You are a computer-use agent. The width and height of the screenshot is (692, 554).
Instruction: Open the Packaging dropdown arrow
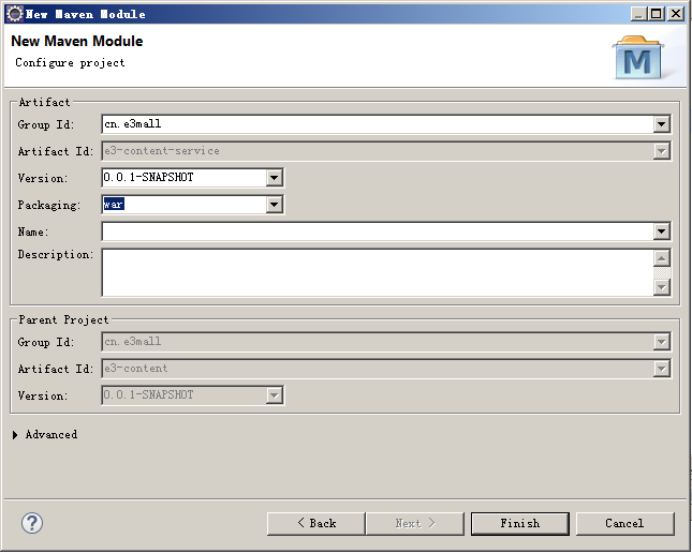click(x=274, y=205)
